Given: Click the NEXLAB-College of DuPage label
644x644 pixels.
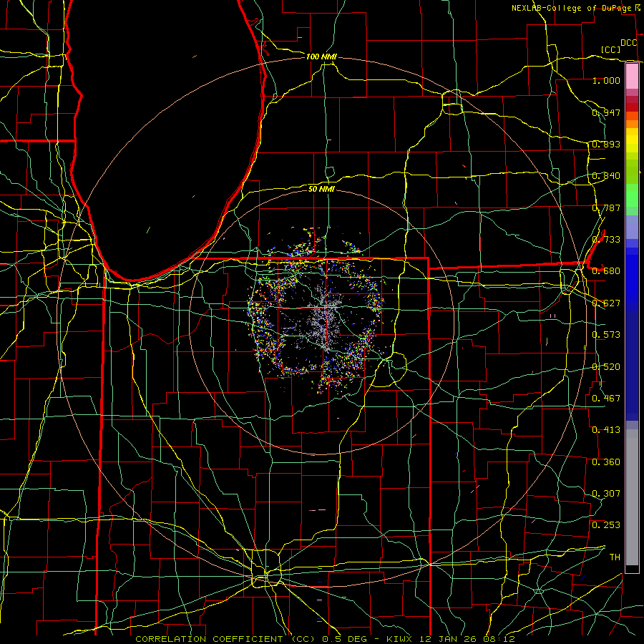Looking at the screenshot, I should point(571,8).
